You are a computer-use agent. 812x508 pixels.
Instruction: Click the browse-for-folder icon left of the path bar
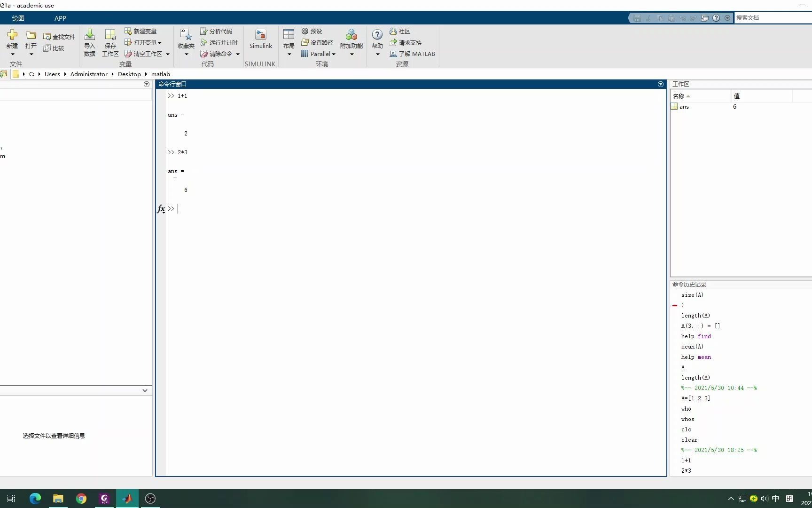[4, 74]
